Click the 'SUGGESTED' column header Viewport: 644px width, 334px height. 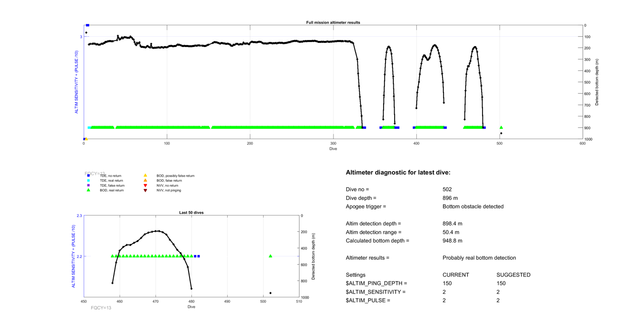click(513, 275)
